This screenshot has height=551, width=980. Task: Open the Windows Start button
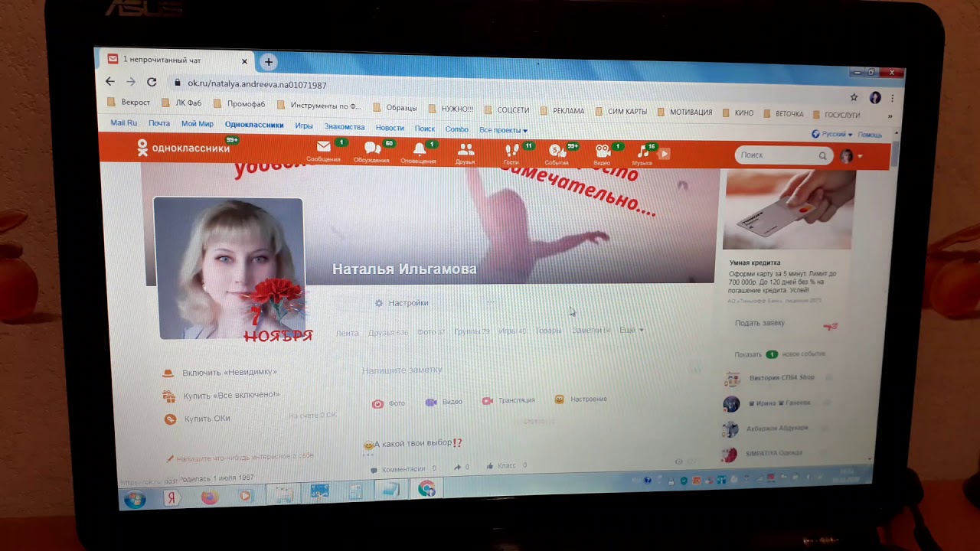pos(135,500)
